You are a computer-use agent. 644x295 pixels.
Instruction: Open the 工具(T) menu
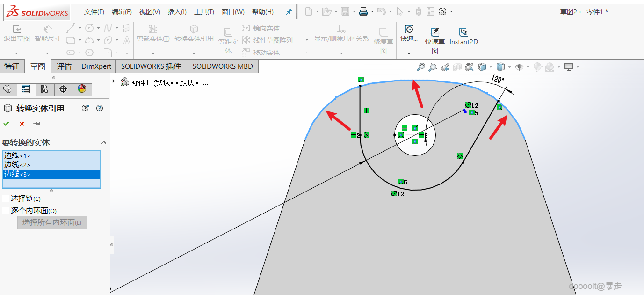[204, 12]
